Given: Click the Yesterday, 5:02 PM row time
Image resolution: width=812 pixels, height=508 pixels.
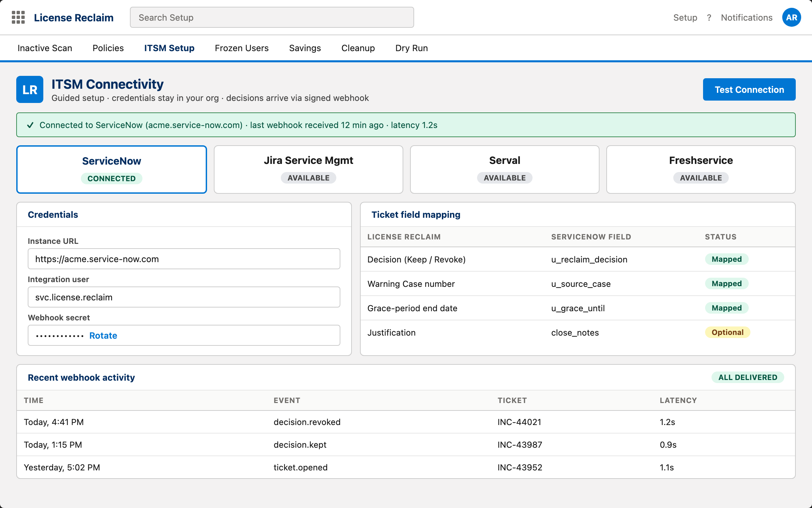Looking at the screenshot, I should tap(62, 467).
